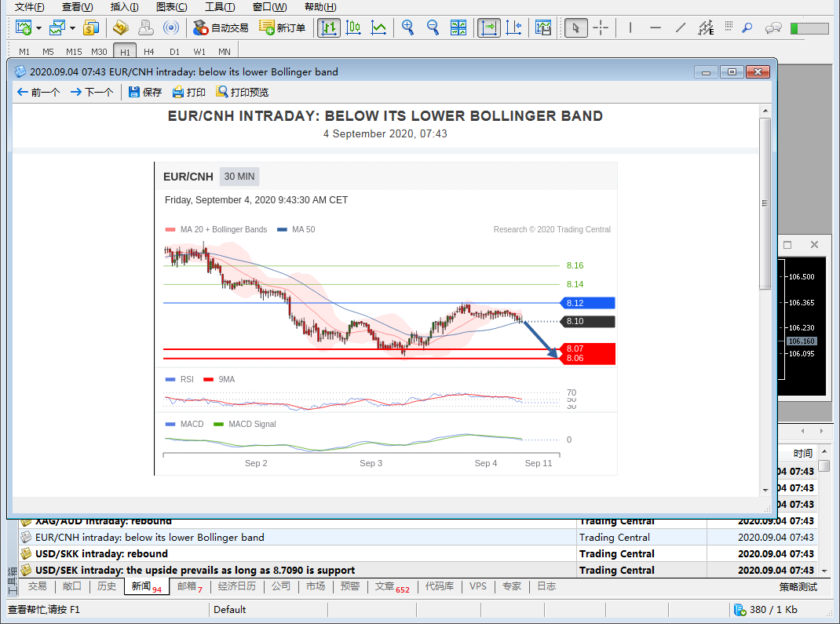Viewport: 840px width, 624px height.
Task: Open print preview (打印预览)
Action: tap(242, 92)
